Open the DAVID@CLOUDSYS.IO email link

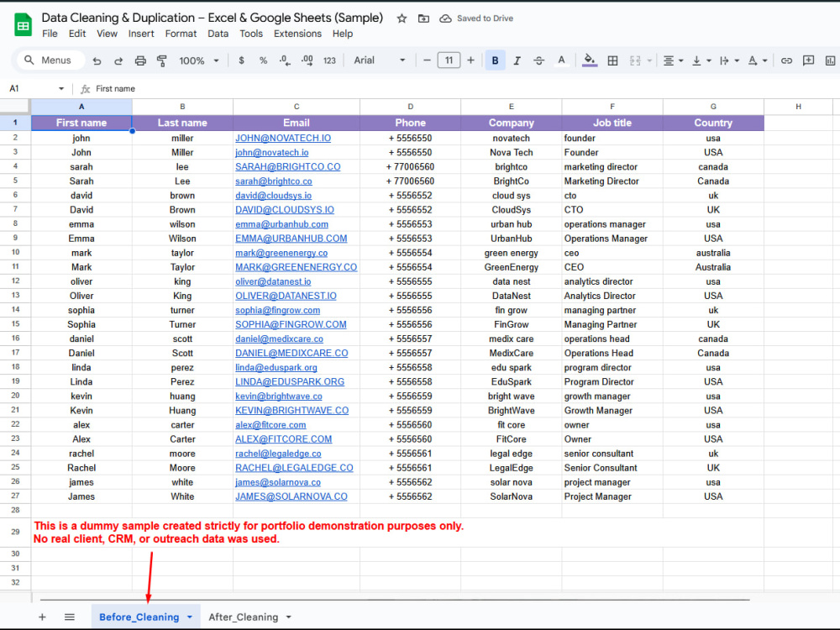click(x=285, y=210)
